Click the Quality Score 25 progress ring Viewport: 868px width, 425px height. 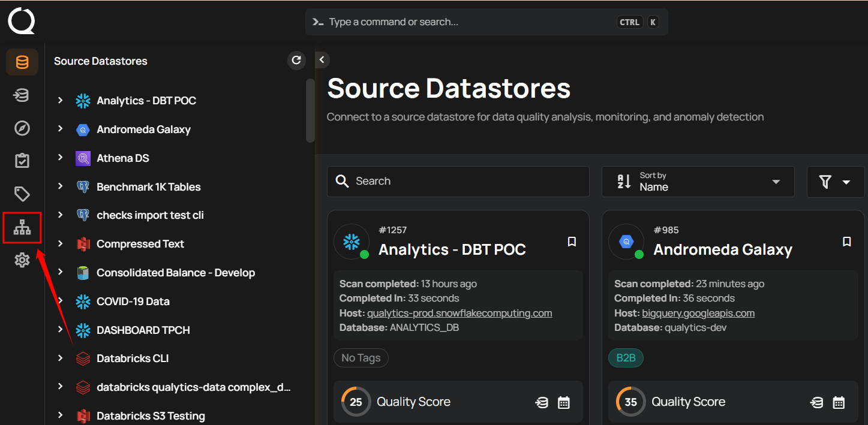(x=356, y=402)
